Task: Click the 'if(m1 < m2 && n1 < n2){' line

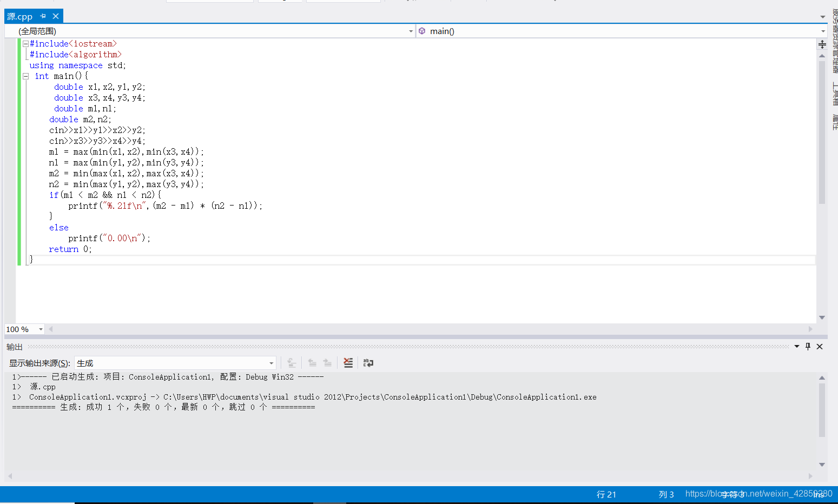Action: point(105,195)
